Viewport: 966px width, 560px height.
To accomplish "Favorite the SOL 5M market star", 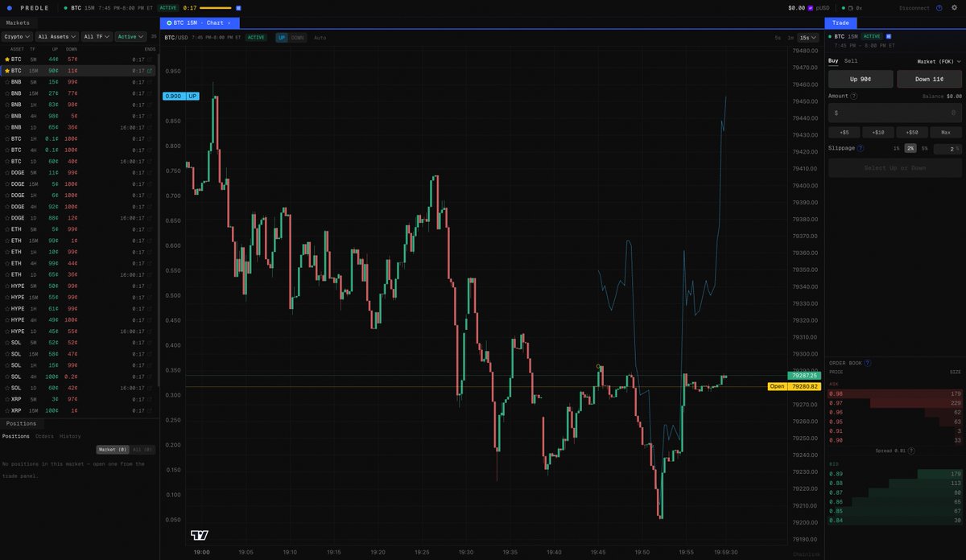I will coord(7,343).
